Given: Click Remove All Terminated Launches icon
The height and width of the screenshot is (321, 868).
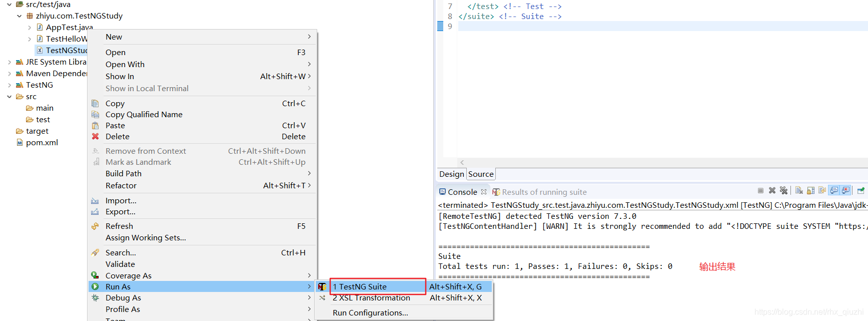Looking at the screenshot, I should pos(783,191).
